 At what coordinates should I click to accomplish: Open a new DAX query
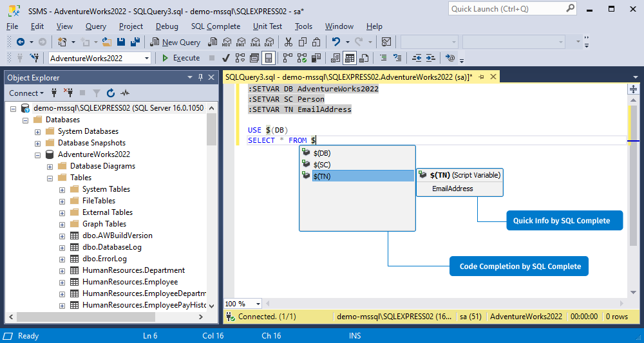tap(269, 42)
